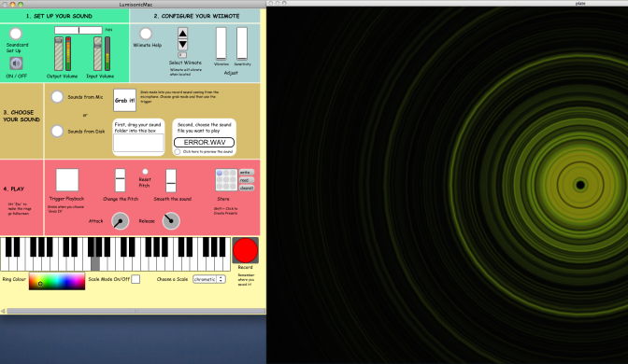Click the Wiimote Help round button
This screenshot has height=364, width=628.
pyautogui.click(x=146, y=34)
